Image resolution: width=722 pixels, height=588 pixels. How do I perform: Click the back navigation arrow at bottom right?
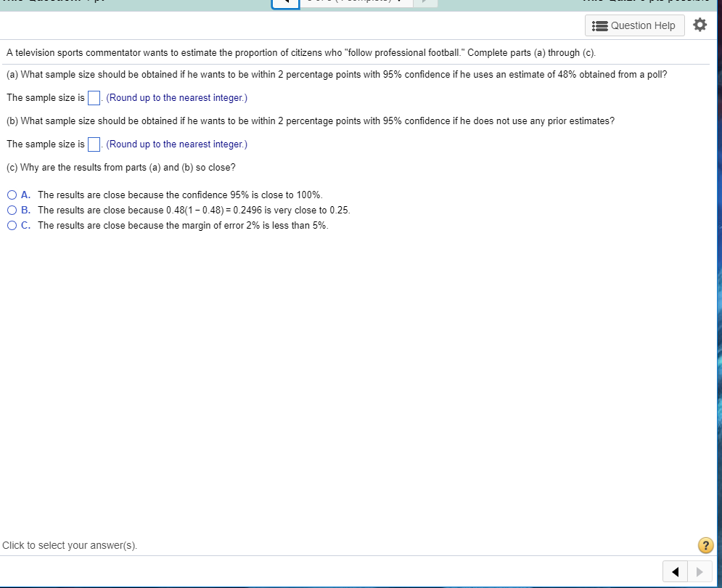tap(673, 571)
